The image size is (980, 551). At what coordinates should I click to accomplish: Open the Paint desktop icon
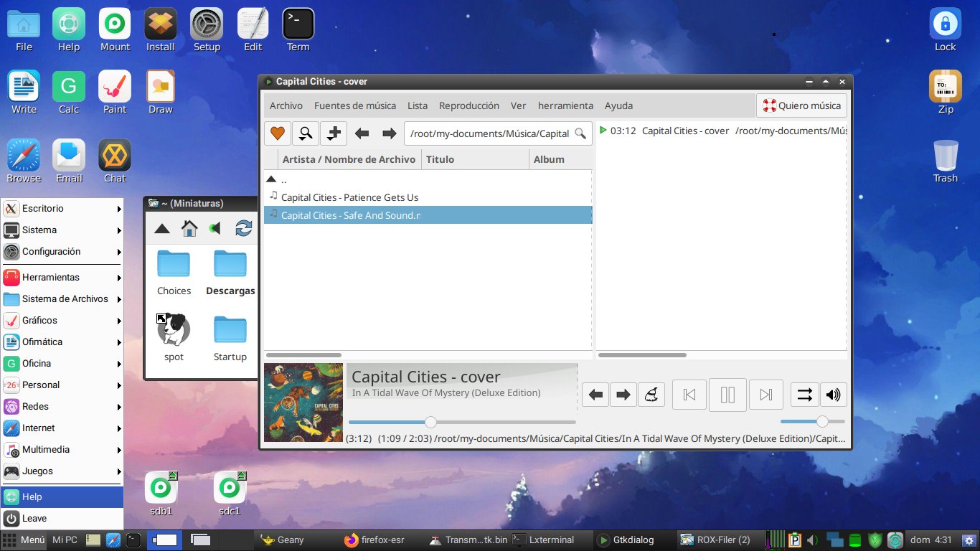115,93
